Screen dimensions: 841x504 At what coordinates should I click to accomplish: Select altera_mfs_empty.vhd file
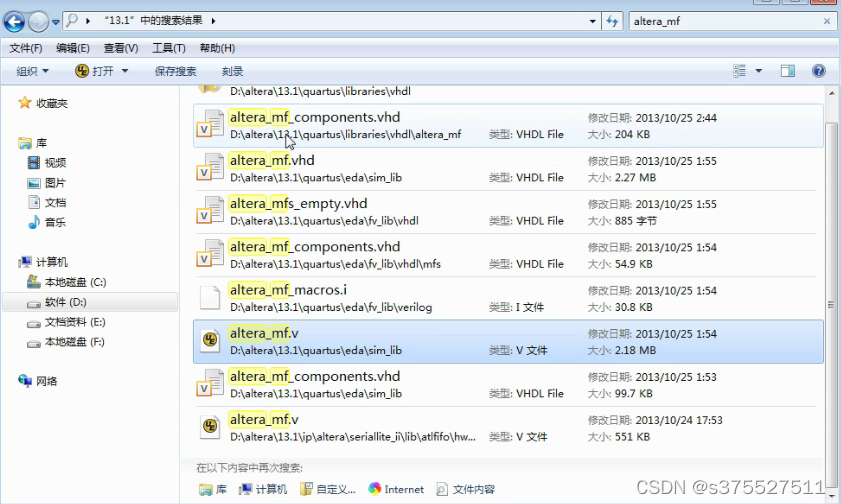[508, 212]
